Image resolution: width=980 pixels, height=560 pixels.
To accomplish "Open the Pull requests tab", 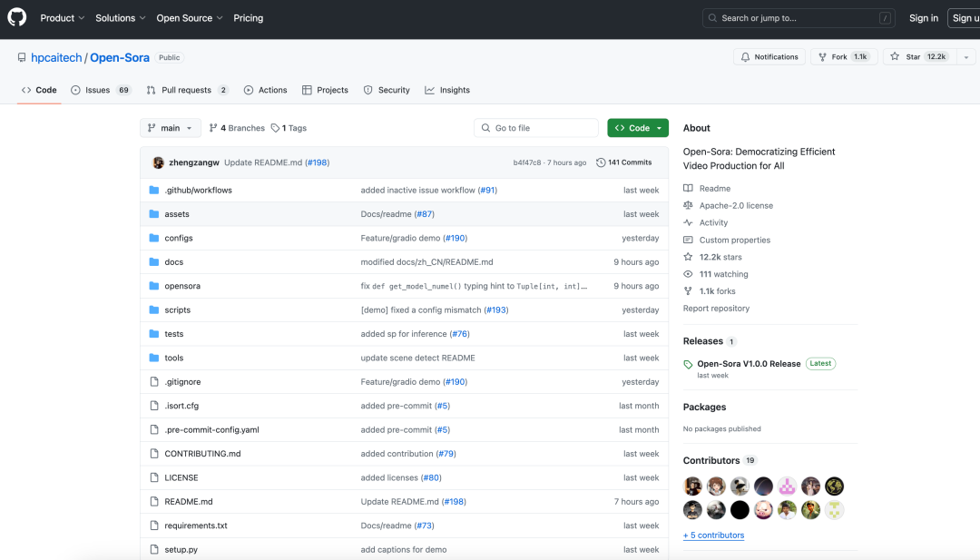I will coord(187,90).
